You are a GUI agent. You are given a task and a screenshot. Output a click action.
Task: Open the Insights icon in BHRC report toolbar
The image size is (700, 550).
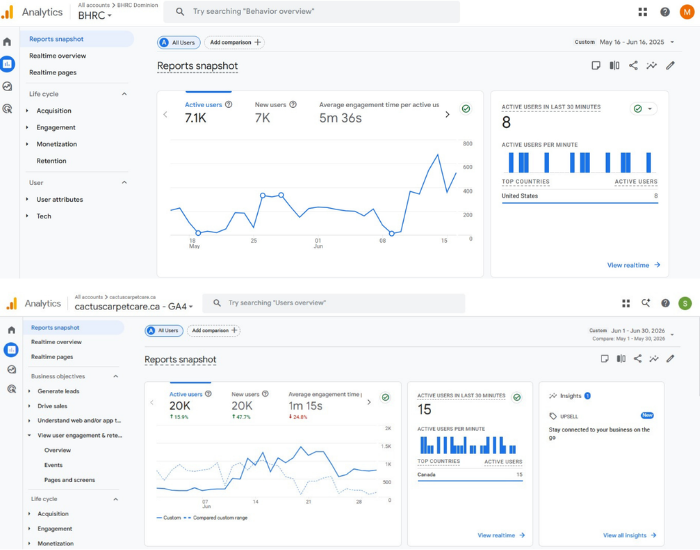click(652, 66)
